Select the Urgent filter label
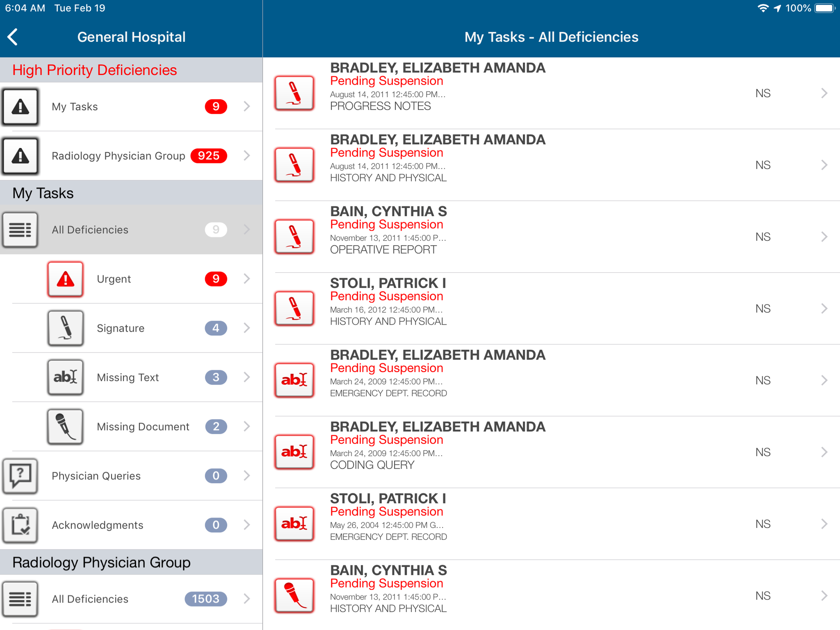The image size is (840, 630). click(x=114, y=279)
